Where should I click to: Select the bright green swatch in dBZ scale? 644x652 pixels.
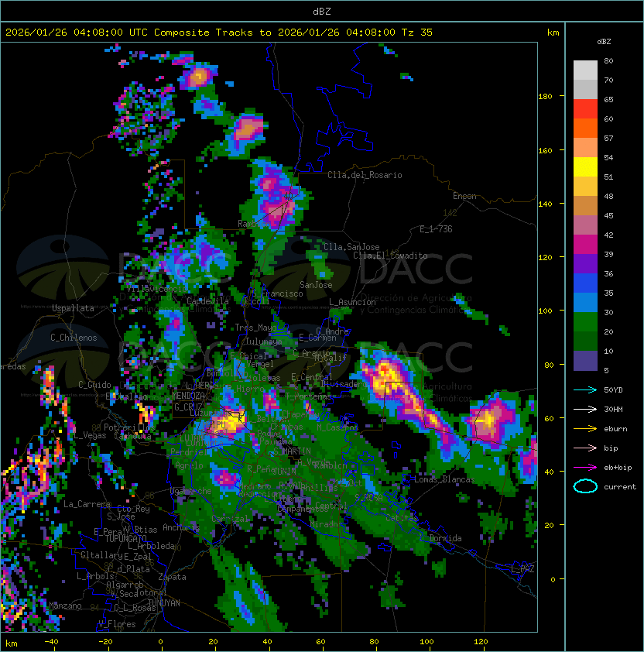pyautogui.click(x=585, y=322)
